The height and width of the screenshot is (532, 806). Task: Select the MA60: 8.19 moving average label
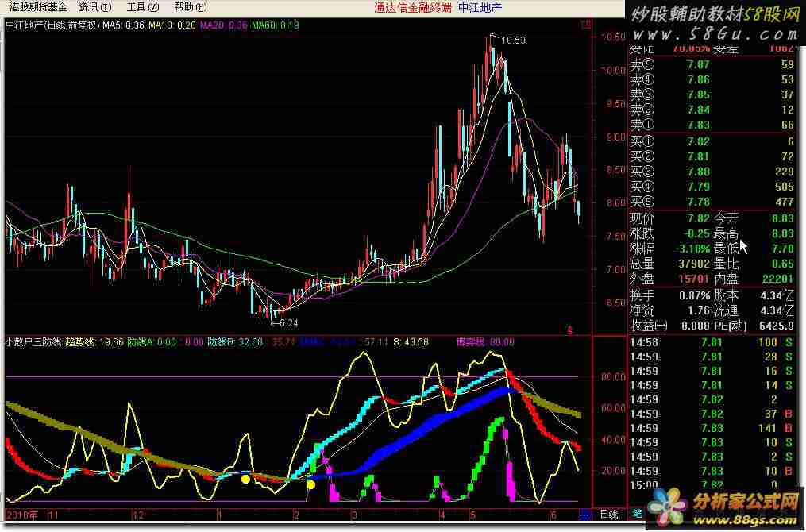tap(275, 25)
